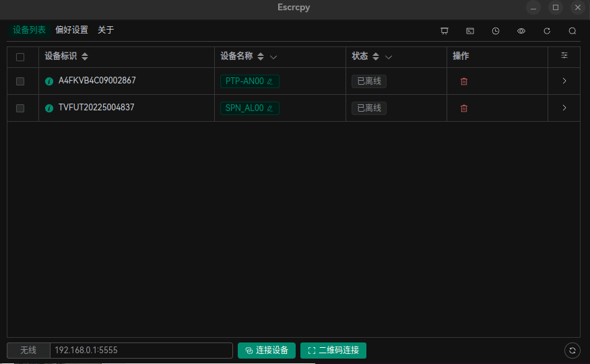Delete device TVFUT20225004837 via trash icon
The height and width of the screenshot is (364, 590).
coord(464,108)
